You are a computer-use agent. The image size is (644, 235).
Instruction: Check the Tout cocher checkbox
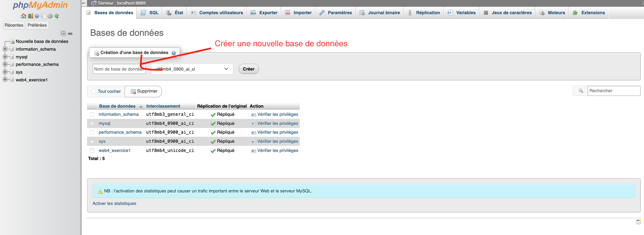pyautogui.click(x=94, y=91)
